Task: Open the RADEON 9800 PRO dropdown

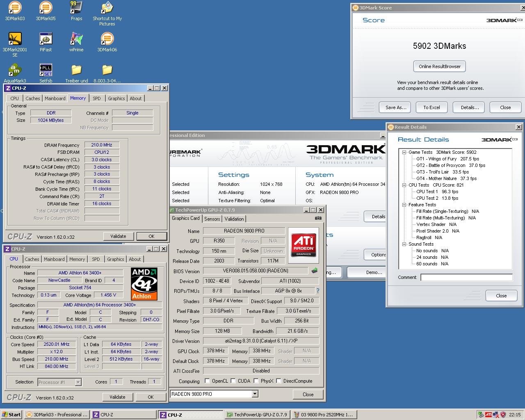Action: pyautogui.click(x=255, y=394)
